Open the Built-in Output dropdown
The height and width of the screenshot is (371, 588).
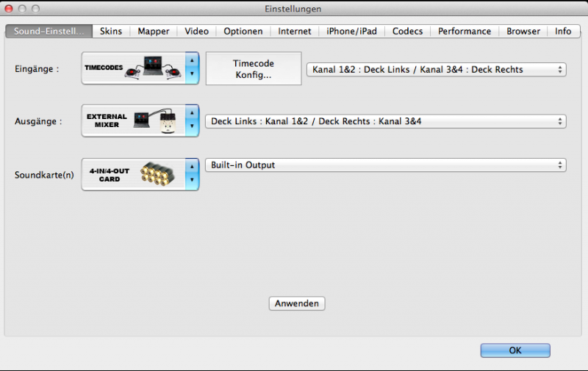pos(385,165)
